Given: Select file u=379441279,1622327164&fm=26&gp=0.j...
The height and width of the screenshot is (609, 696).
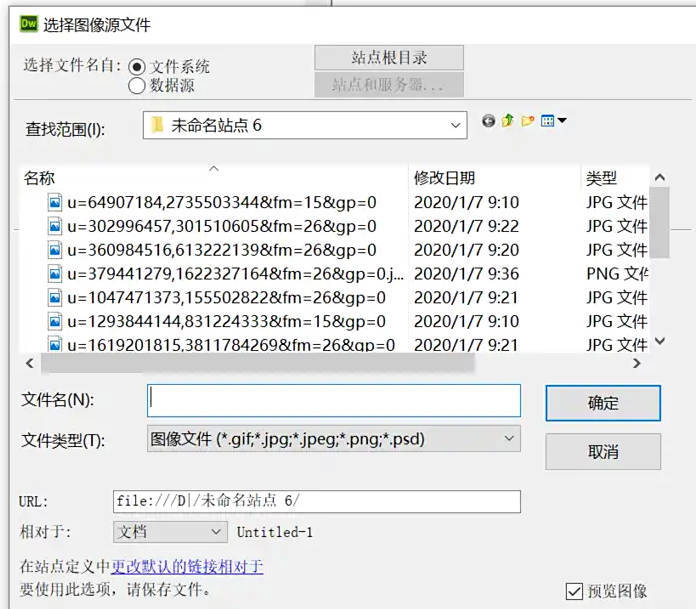Looking at the screenshot, I should click(x=236, y=274).
